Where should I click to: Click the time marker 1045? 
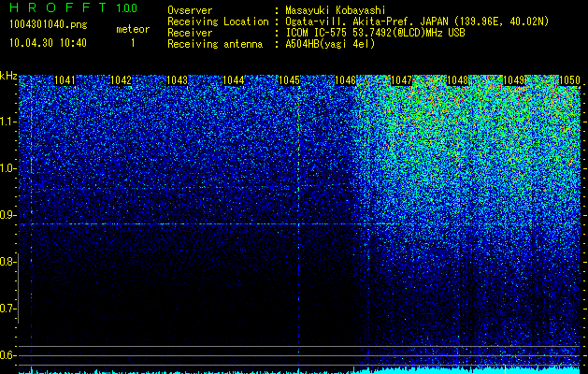290,80
